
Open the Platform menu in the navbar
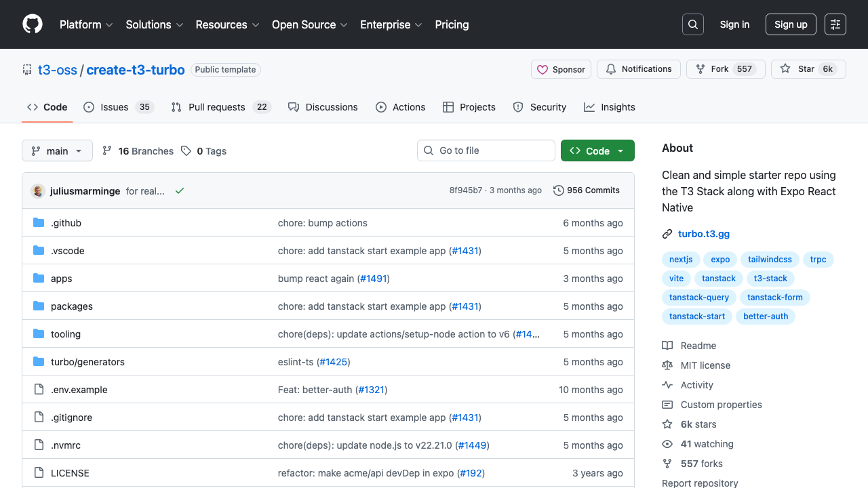[85, 24]
